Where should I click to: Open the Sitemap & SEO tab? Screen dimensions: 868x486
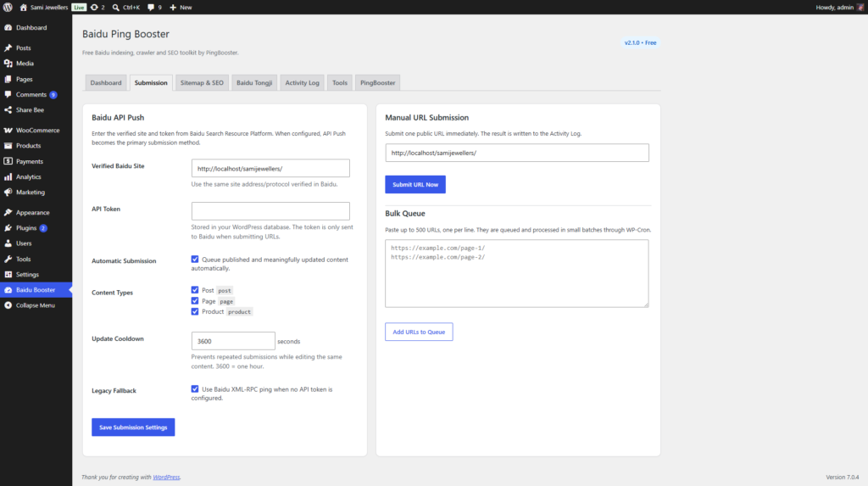(202, 82)
